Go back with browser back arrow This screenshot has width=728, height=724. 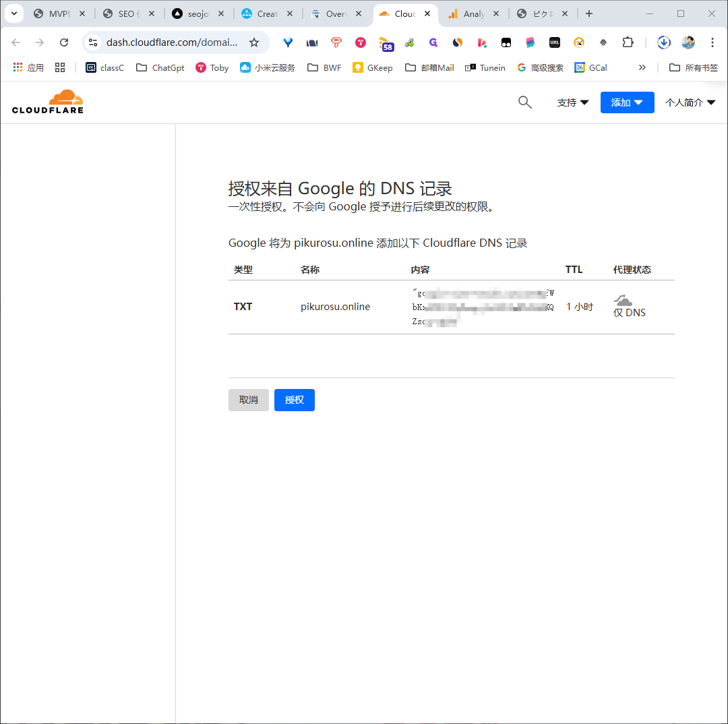(x=16, y=42)
